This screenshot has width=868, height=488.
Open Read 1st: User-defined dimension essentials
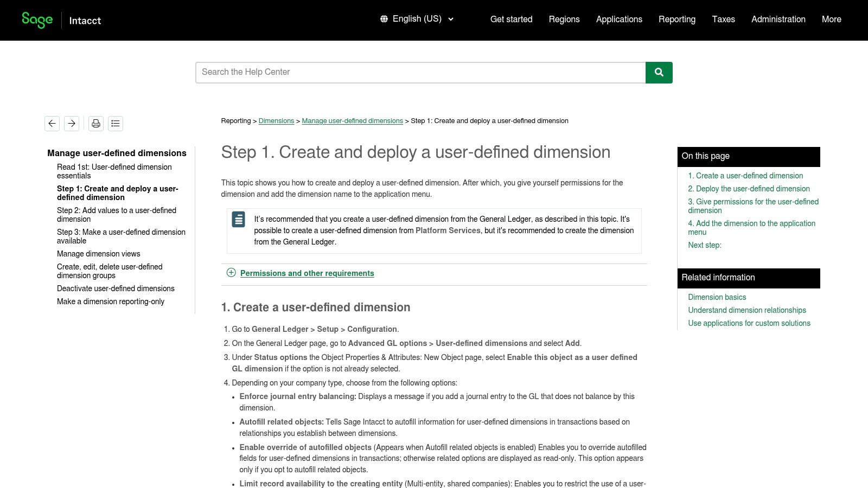tap(114, 171)
